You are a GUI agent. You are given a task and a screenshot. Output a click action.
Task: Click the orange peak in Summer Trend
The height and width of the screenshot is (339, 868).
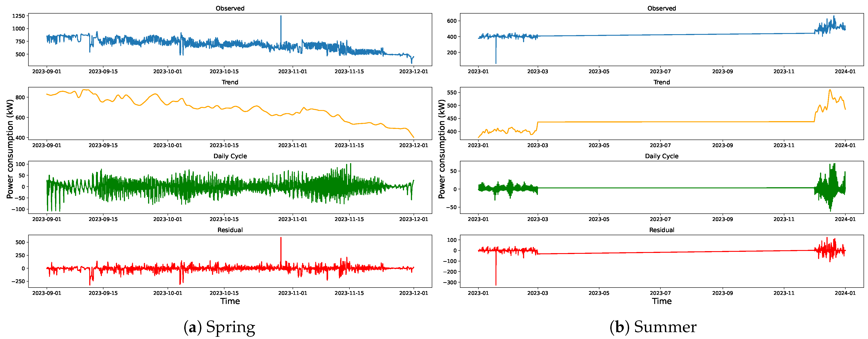coord(830,90)
